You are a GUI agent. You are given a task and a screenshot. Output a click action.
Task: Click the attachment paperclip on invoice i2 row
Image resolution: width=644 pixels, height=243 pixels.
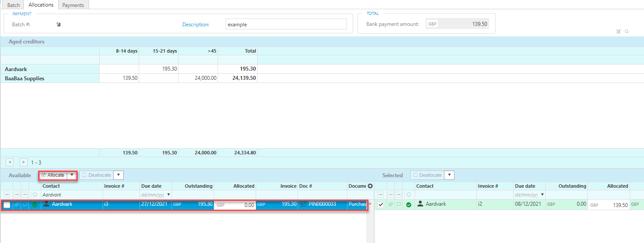click(390, 204)
